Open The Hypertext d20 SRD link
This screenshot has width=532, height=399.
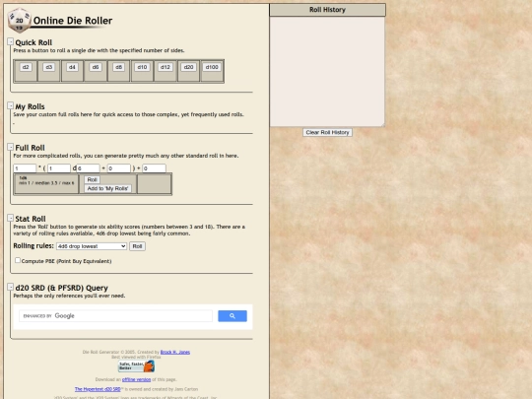(x=98, y=389)
